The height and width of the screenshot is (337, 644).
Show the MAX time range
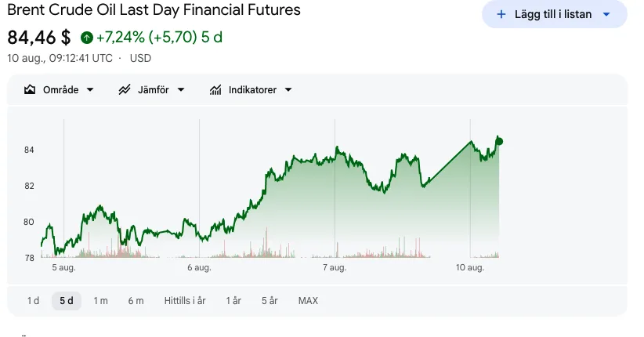pyautogui.click(x=308, y=301)
